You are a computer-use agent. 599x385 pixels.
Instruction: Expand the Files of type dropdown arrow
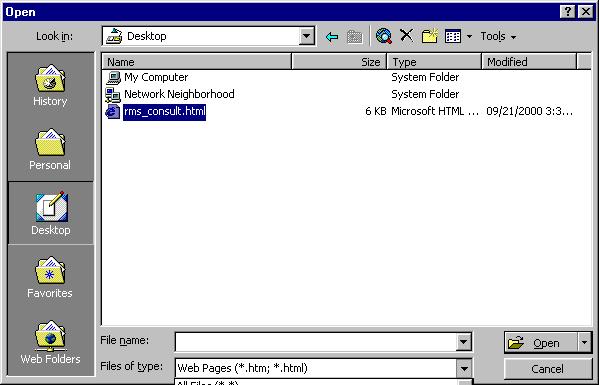click(x=464, y=369)
